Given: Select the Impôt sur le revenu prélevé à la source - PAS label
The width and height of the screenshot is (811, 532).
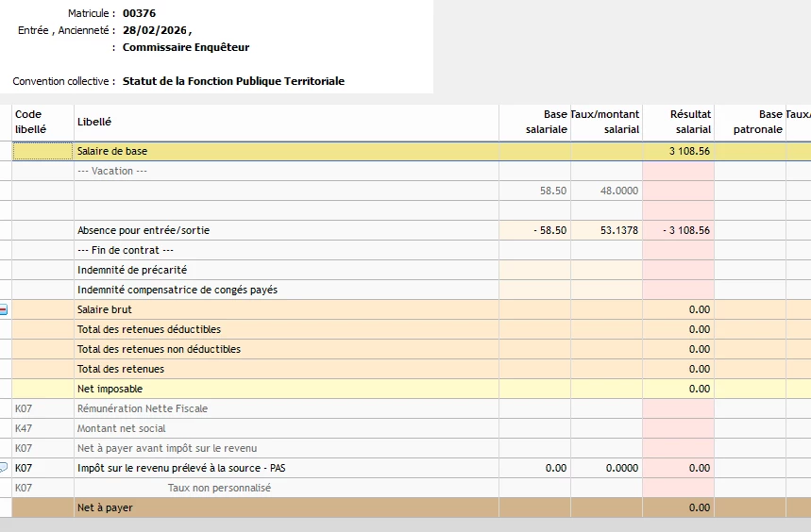Looking at the screenshot, I should [x=181, y=468].
